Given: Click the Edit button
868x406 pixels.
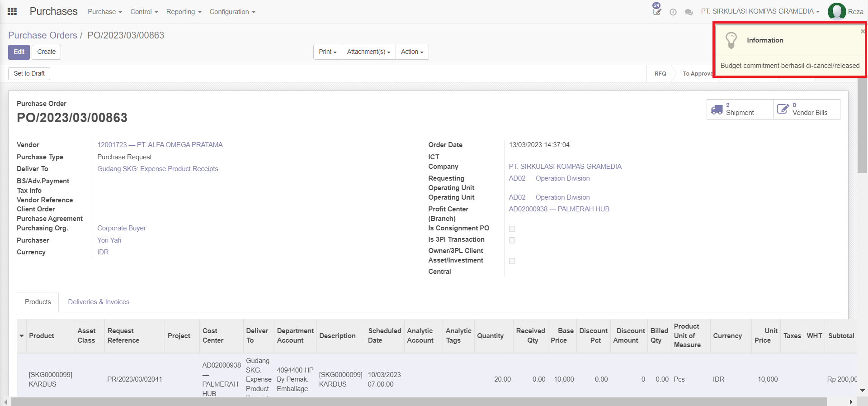Looking at the screenshot, I should (x=19, y=52).
